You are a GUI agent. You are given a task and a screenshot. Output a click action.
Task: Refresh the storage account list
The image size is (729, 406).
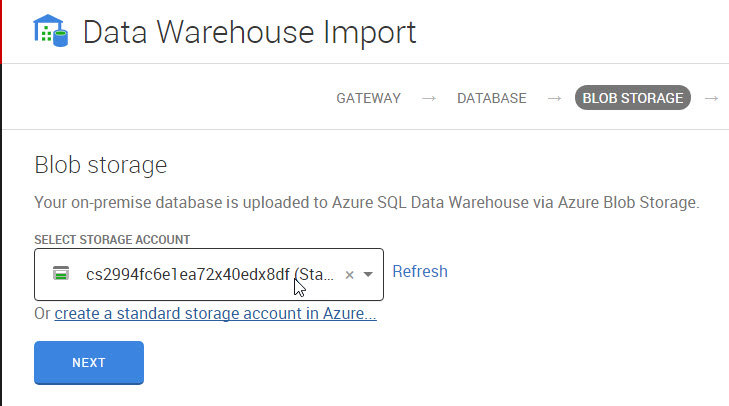(420, 271)
